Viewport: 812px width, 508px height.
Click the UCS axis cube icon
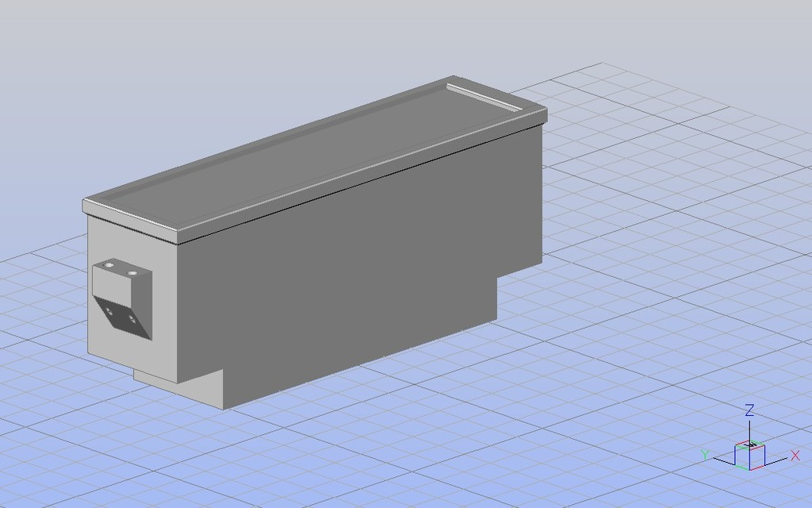(750, 455)
